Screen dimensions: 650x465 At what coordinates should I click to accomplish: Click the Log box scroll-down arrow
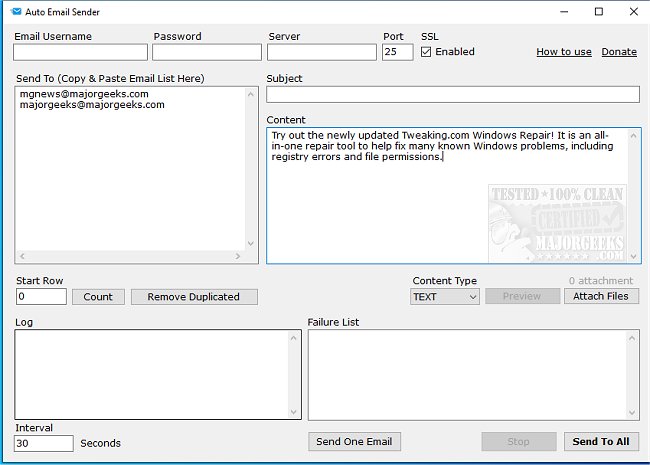(x=293, y=412)
